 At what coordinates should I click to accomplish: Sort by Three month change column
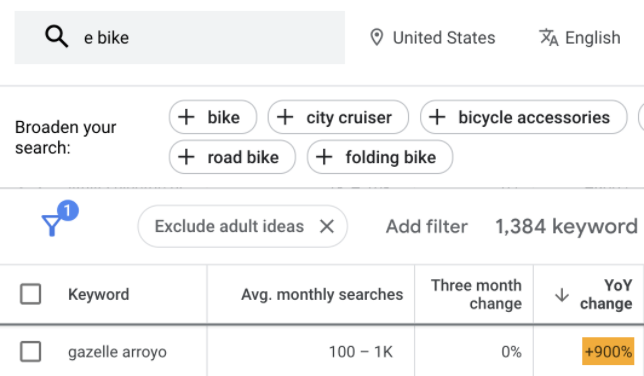476,294
